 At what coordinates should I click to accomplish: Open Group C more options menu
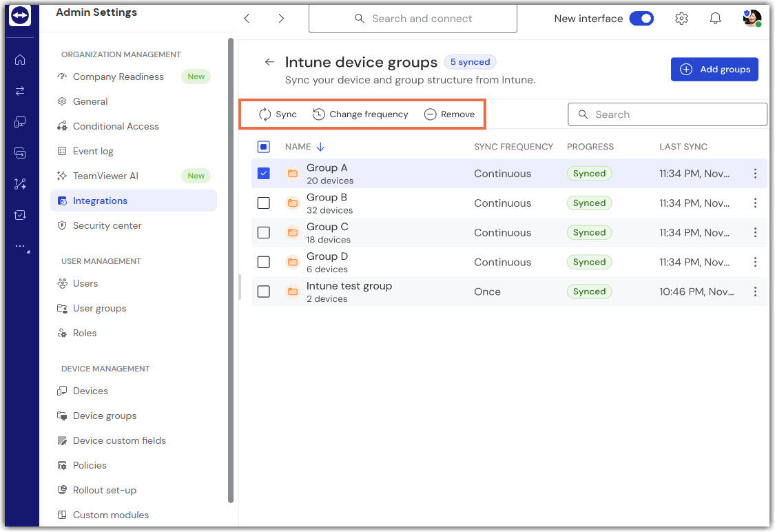755,232
